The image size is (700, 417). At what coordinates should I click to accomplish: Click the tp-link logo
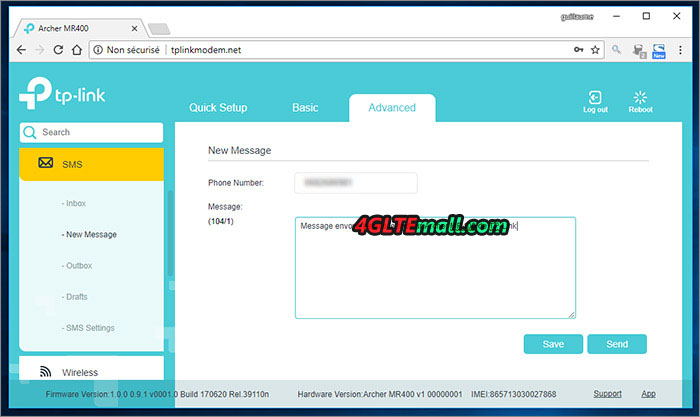pos(61,98)
